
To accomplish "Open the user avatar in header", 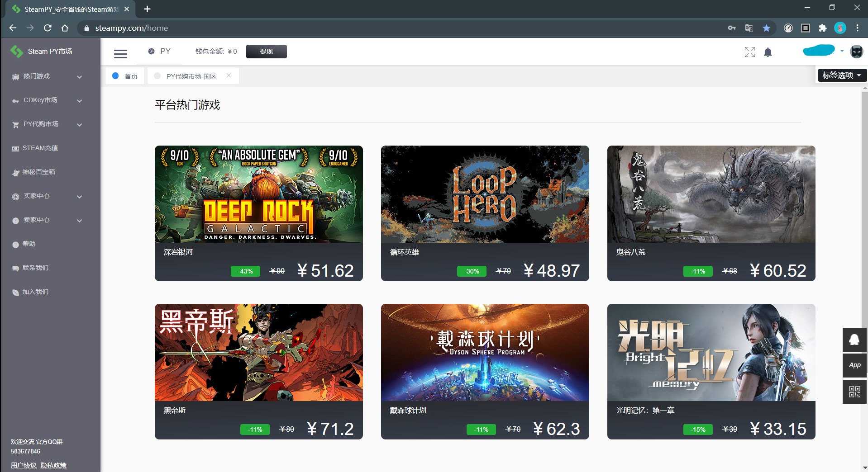I will click(856, 52).
